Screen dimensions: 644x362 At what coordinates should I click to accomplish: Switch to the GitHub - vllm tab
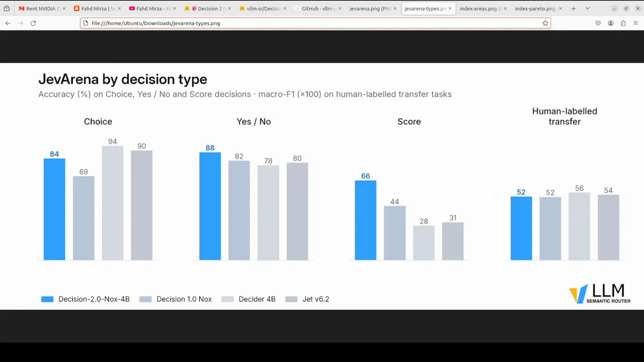tap(318, 8)
